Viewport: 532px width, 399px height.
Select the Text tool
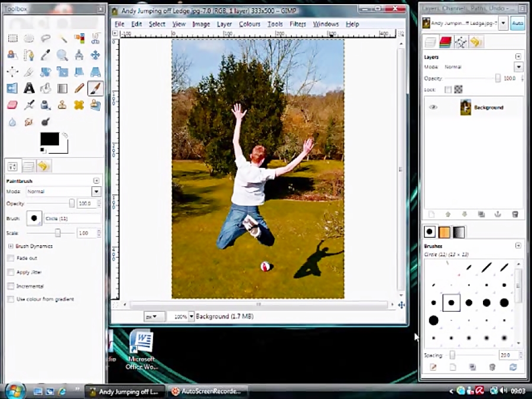coord(29,88)
